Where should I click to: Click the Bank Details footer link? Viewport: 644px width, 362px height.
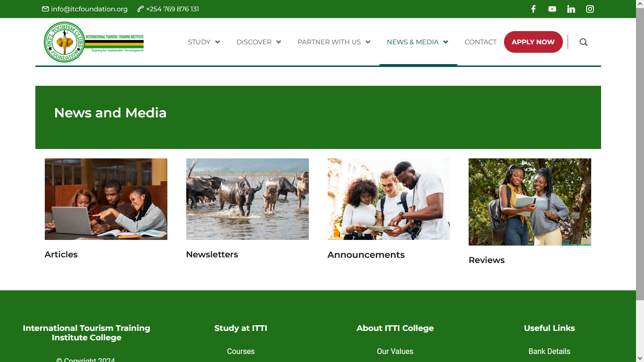pyautogui.click(x=549, y=352)
